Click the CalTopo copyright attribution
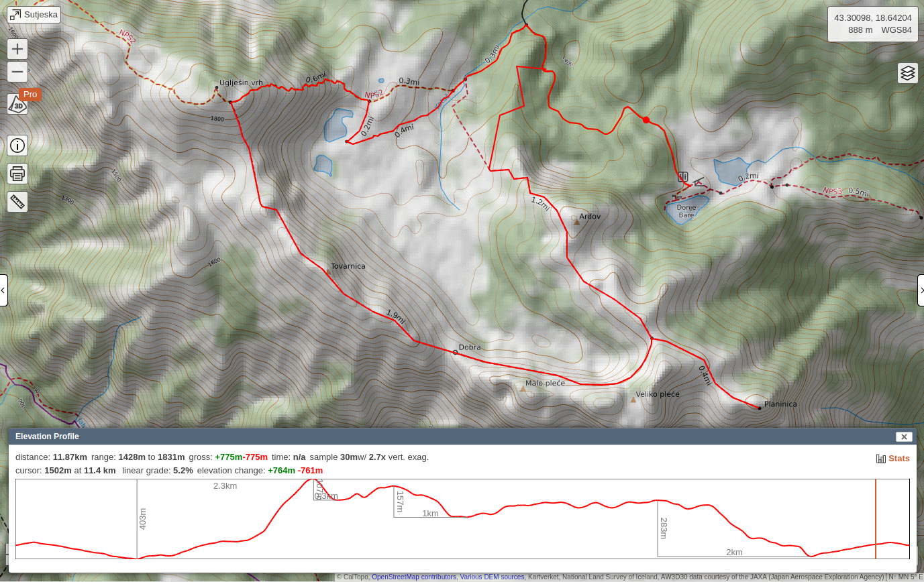Image resolution: width=924 pixels, height=582 pixels. pyautogui.click(x=352, y=577)
